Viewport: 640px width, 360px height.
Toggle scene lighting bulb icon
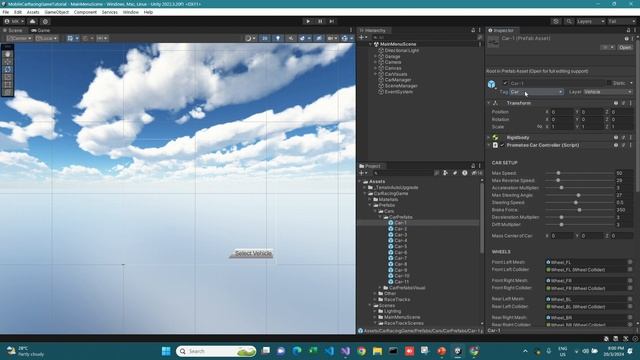tap(278, 38)
